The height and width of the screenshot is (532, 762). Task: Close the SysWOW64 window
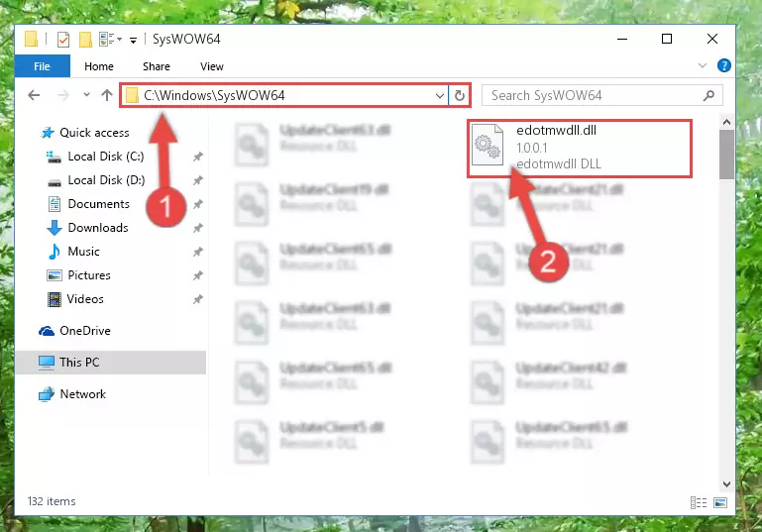coord(711,39)
